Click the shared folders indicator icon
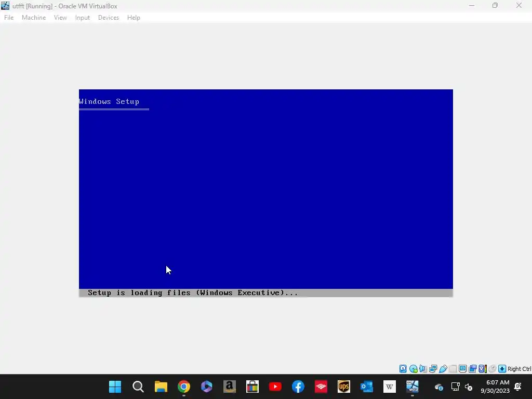Viewport: 532px width, 399px height. [453, 369]
